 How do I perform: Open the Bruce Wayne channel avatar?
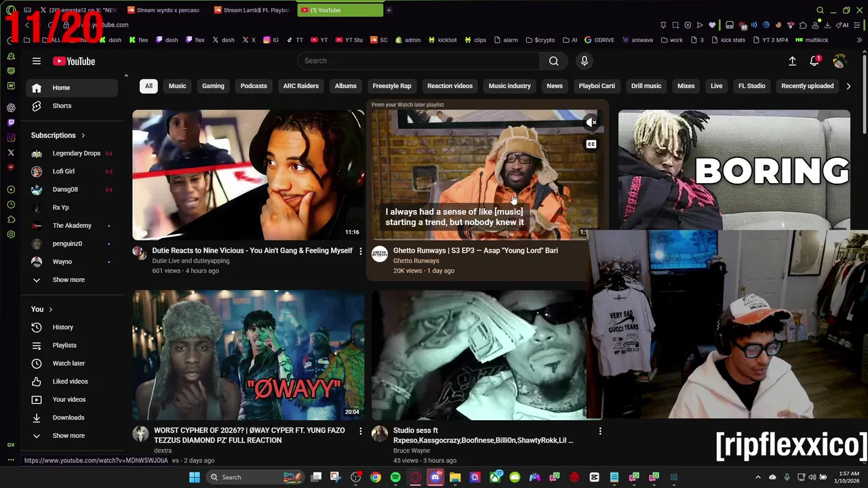click(x=380, y=434)
